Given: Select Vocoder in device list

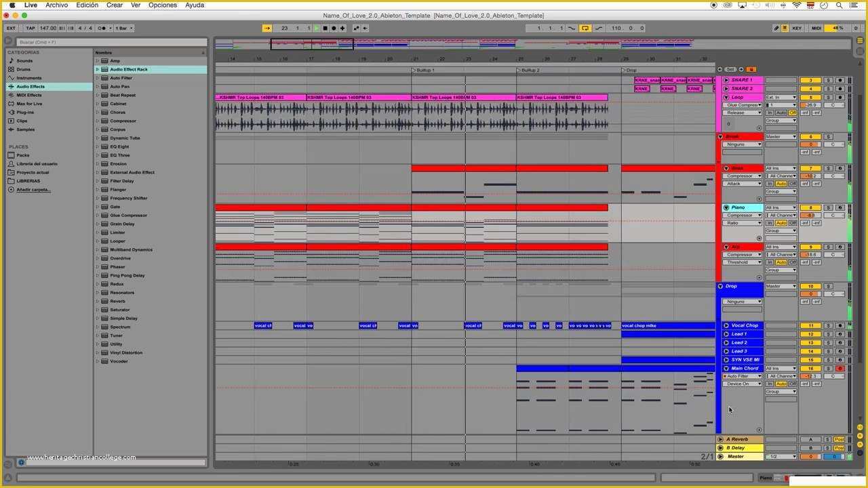Looking at the screenshot, I should tap(119, 361).
